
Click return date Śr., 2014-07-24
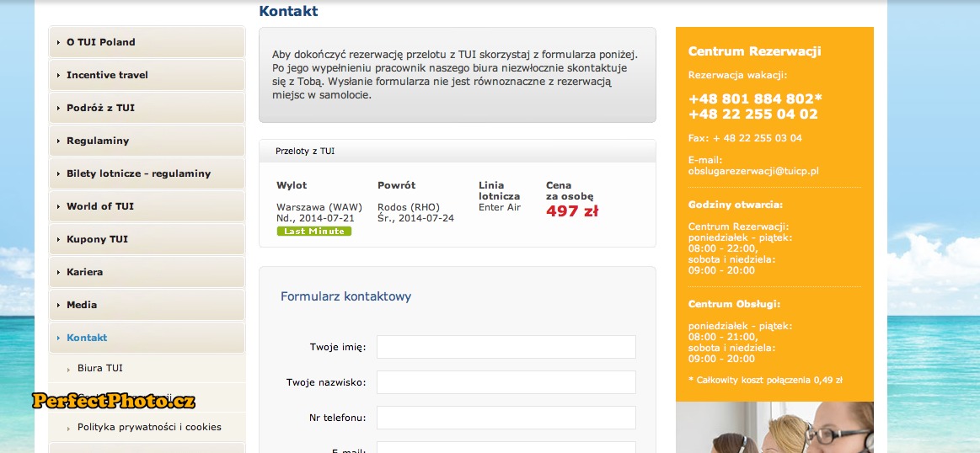click(x=415, y=218)
